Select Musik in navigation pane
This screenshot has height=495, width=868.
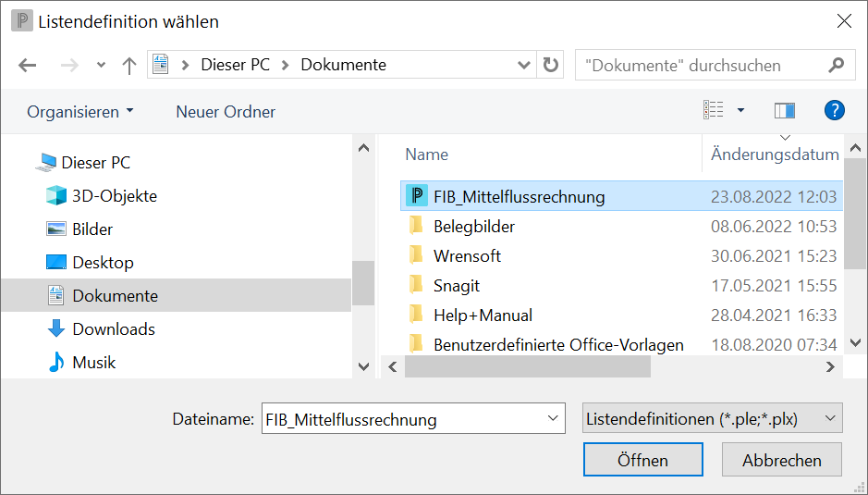[x=93, y=362]
